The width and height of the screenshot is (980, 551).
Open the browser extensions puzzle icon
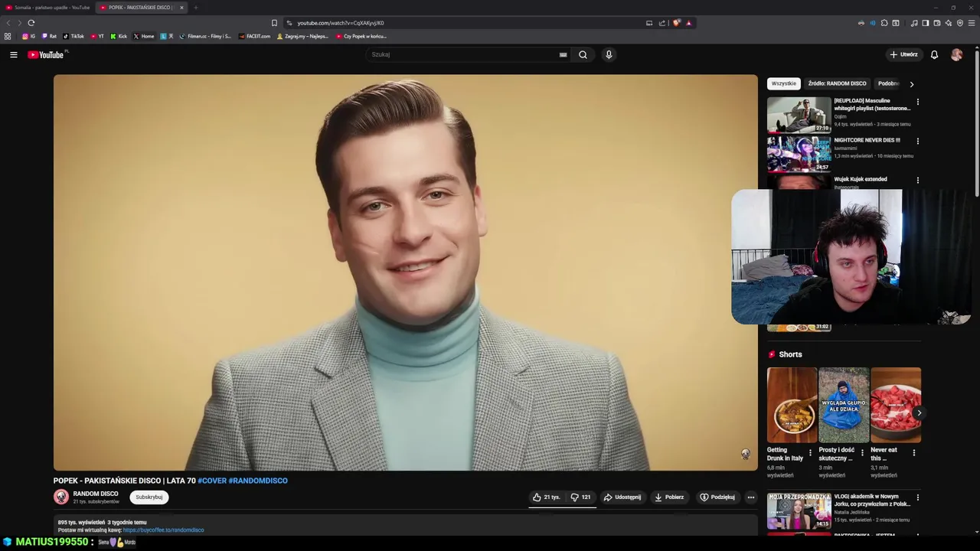tap(884, 23)
